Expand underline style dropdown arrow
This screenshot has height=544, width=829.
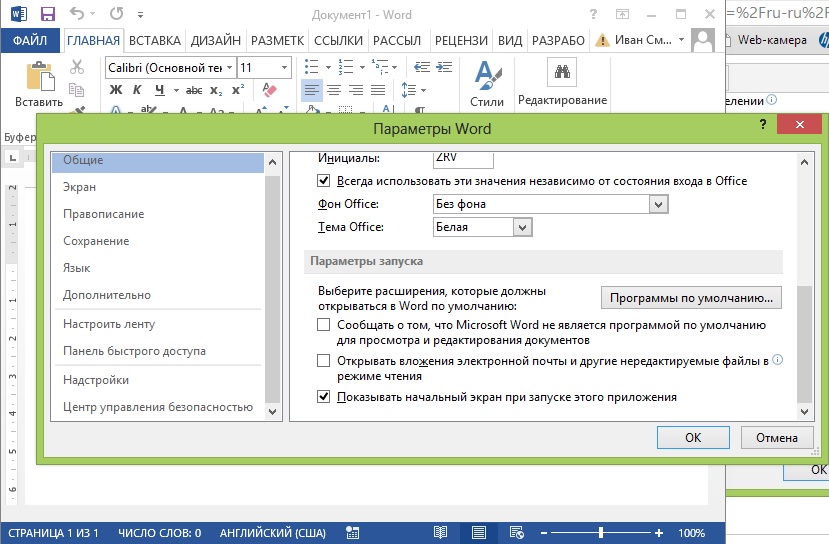[x=176, y=90]
